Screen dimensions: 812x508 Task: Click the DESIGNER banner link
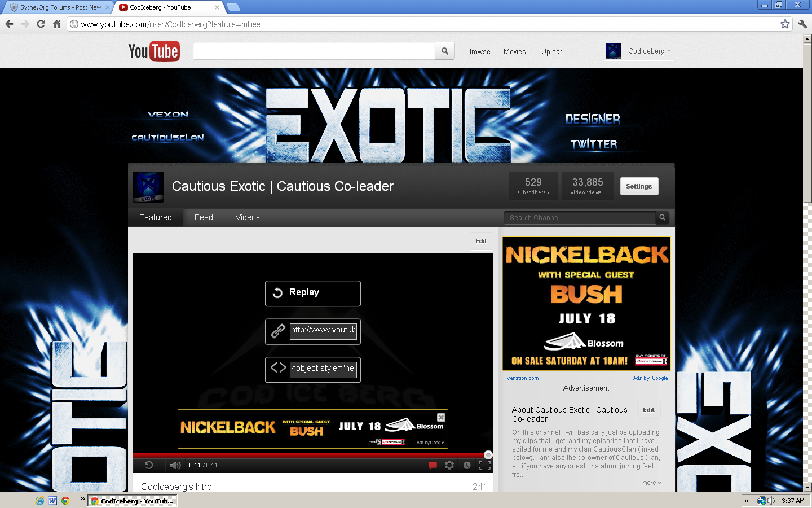(x=593, y=119)
